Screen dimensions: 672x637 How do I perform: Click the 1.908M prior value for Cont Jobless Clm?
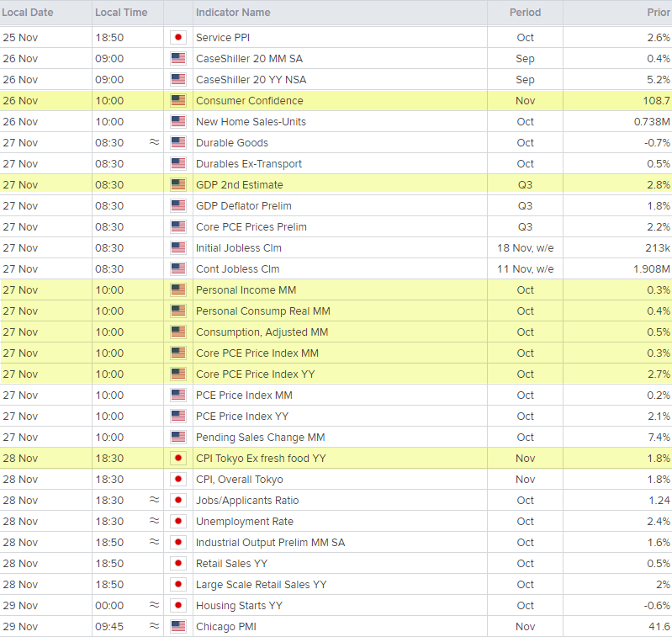tap(651, 269)
